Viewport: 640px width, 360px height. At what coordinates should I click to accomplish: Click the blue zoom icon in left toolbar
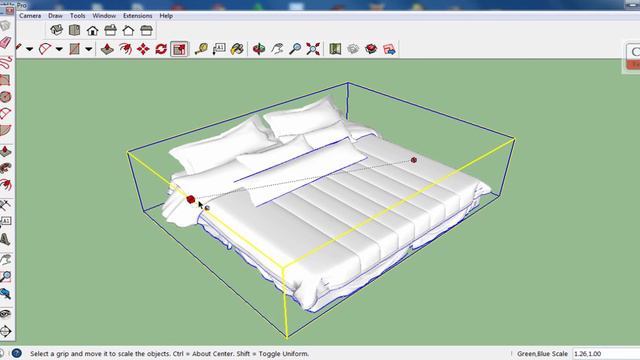(x=6, y=293)
